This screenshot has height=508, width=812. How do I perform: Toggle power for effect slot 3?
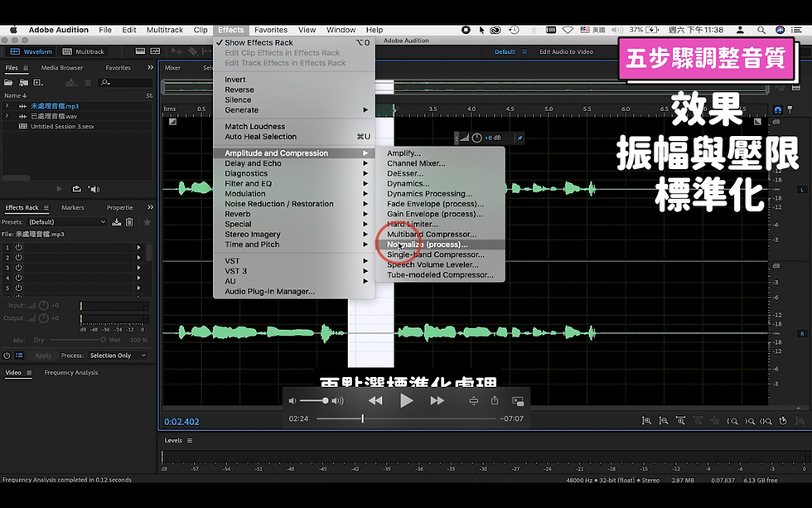pyautogui.click(x=18, y=268)
